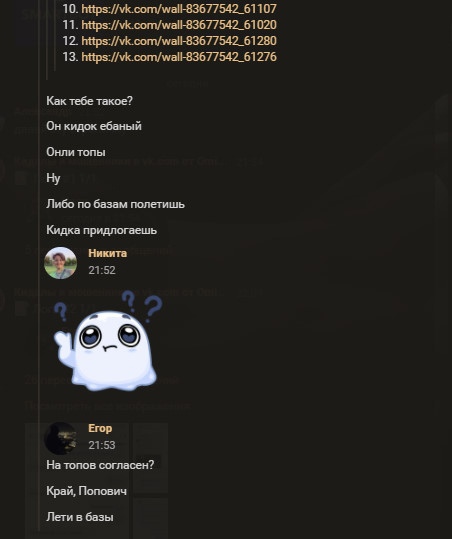Click the sender name Никита
The image size is (452, 539).
click(108, 253)
